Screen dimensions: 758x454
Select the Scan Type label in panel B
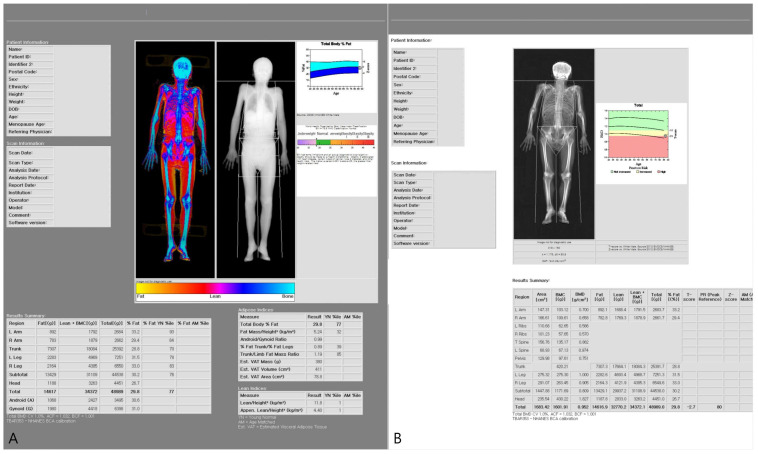(405, 182)
